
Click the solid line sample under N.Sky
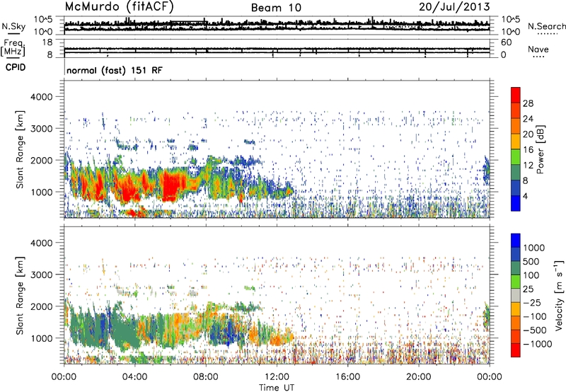(13, 33)
